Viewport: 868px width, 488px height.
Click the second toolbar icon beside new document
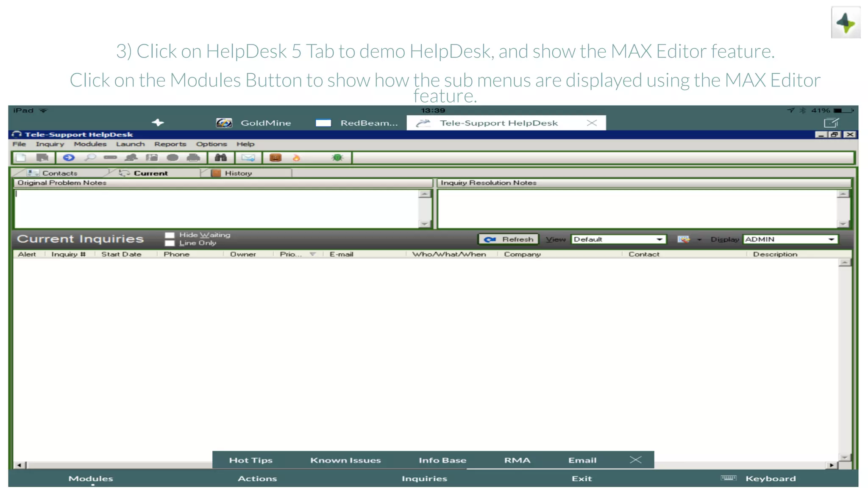(x=42, y=158)
